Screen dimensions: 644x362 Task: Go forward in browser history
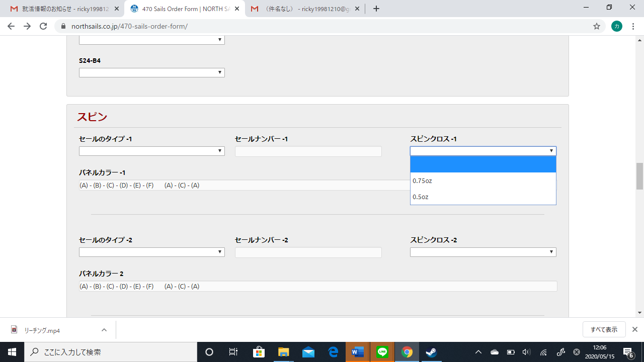(27, 26)
